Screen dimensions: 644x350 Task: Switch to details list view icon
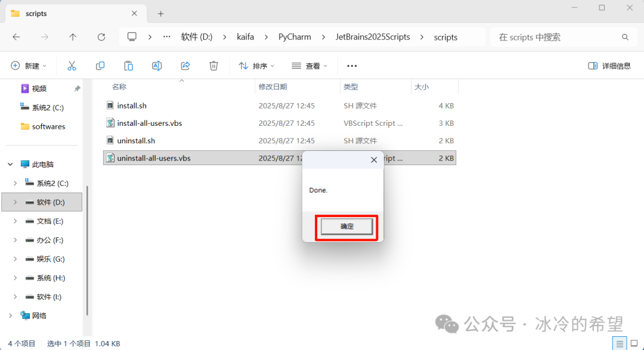coord(620,343)
